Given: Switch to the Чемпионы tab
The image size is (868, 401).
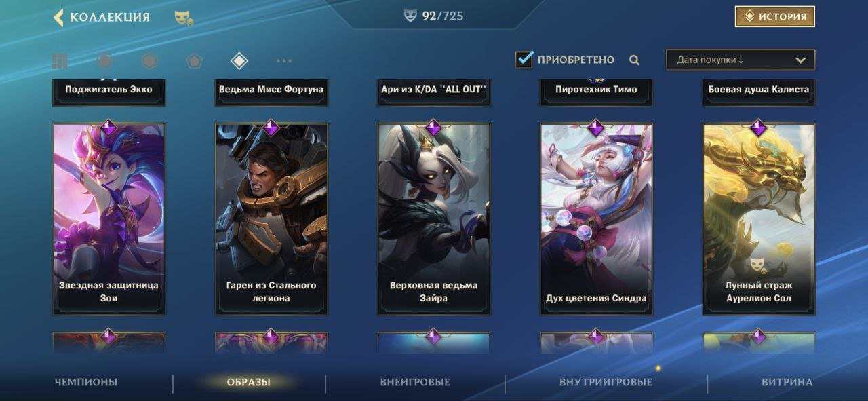Looking at the screenshot, I should pos(86,382).
